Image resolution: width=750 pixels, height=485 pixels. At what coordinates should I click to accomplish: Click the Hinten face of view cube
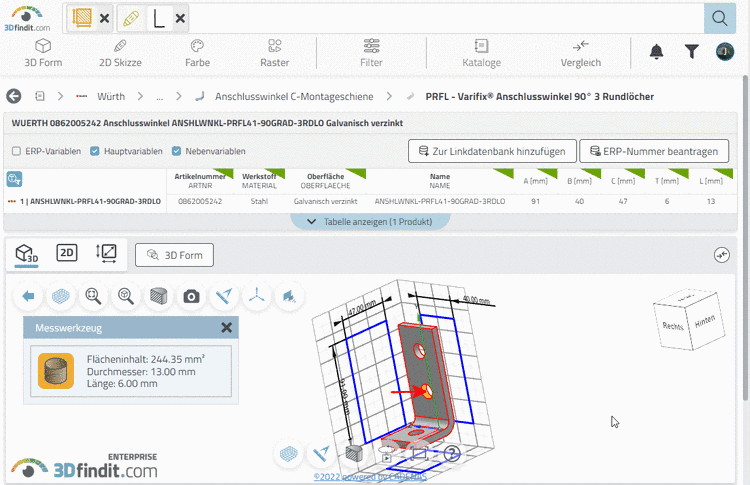tap(705, 320)
